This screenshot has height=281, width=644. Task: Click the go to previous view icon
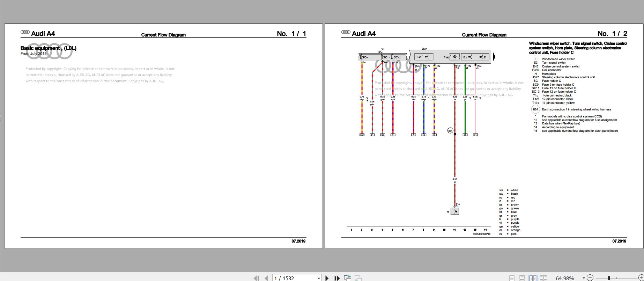click(348, 278)
